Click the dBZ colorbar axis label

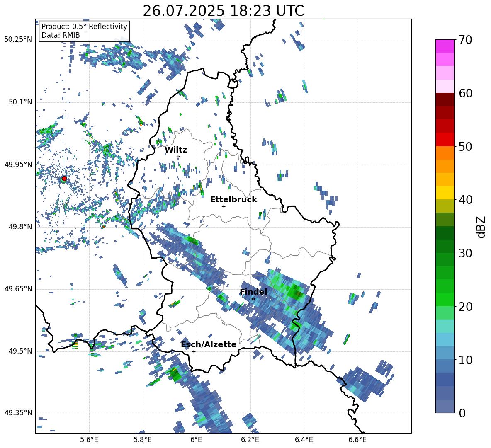point(481,227)
